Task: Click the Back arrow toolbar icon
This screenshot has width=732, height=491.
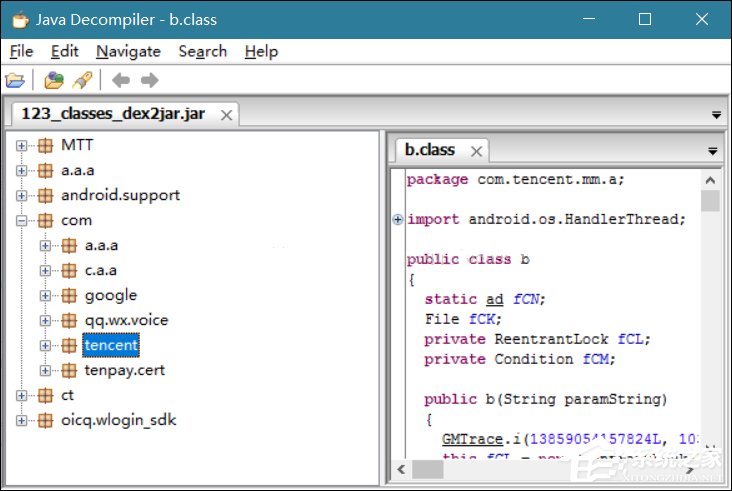Action: (x=120, y=80)
